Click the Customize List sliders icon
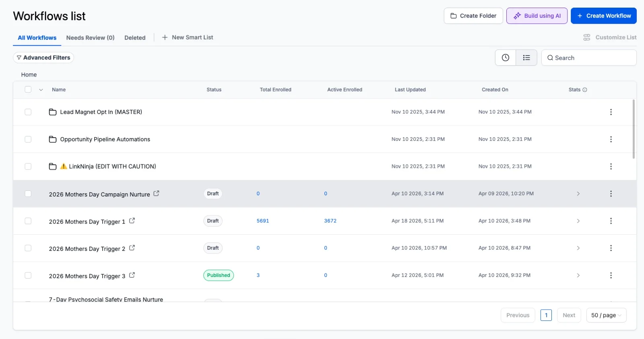This screenshot has width=644, height=339. tap(587, 37)
